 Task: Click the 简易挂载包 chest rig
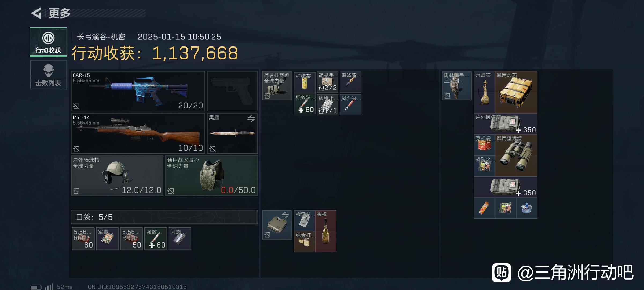(x=277, y=86)
